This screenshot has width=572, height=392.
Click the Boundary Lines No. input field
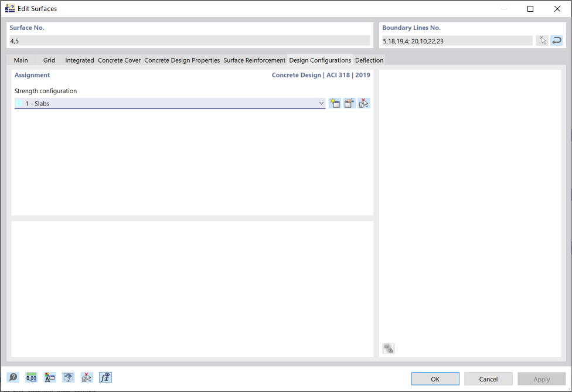457,41
